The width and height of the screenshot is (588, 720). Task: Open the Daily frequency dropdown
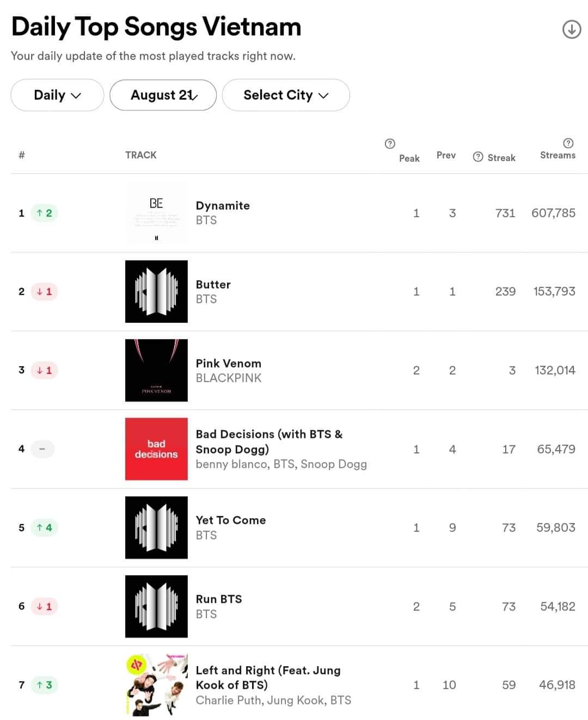click(57, 95)
